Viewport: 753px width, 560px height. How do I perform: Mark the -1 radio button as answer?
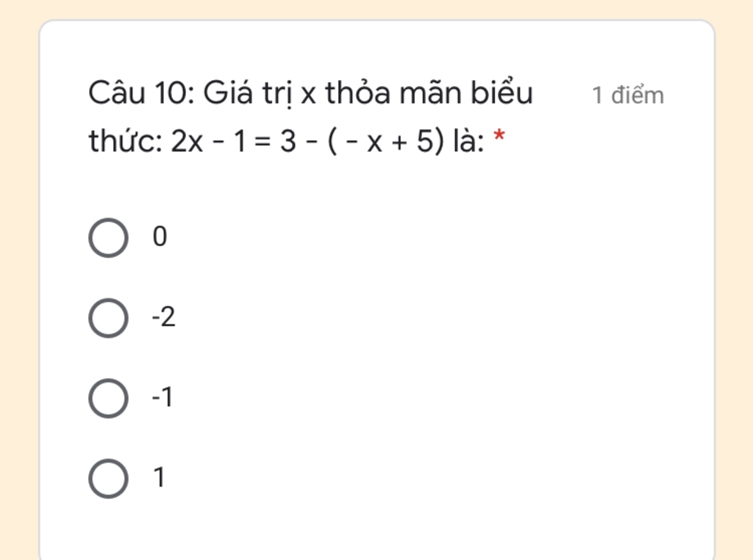click(109, 398)
